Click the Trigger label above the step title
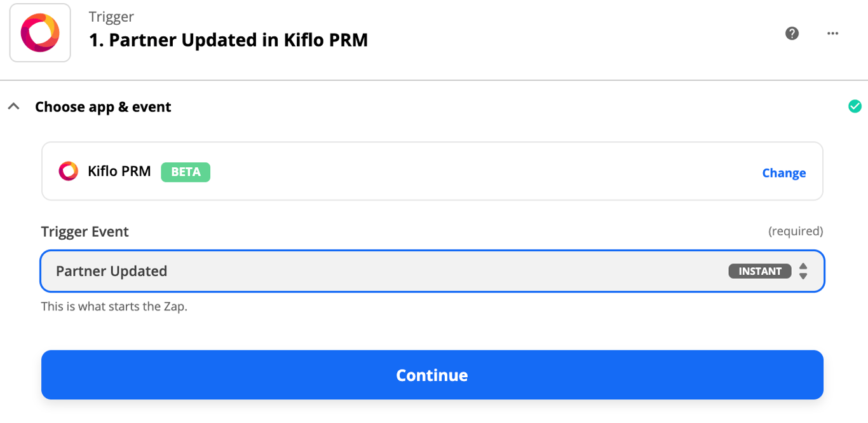 111,17
